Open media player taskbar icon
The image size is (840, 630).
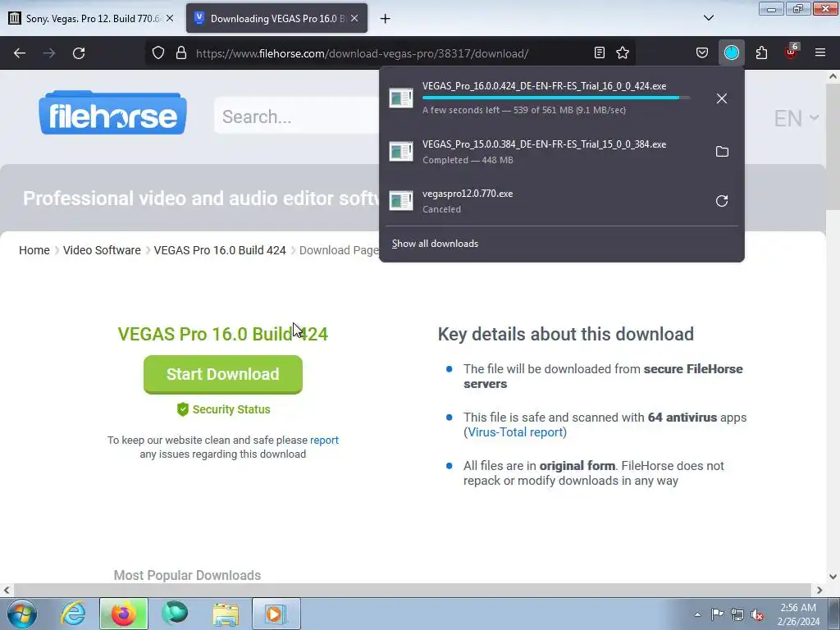click(x=276, y=614)
